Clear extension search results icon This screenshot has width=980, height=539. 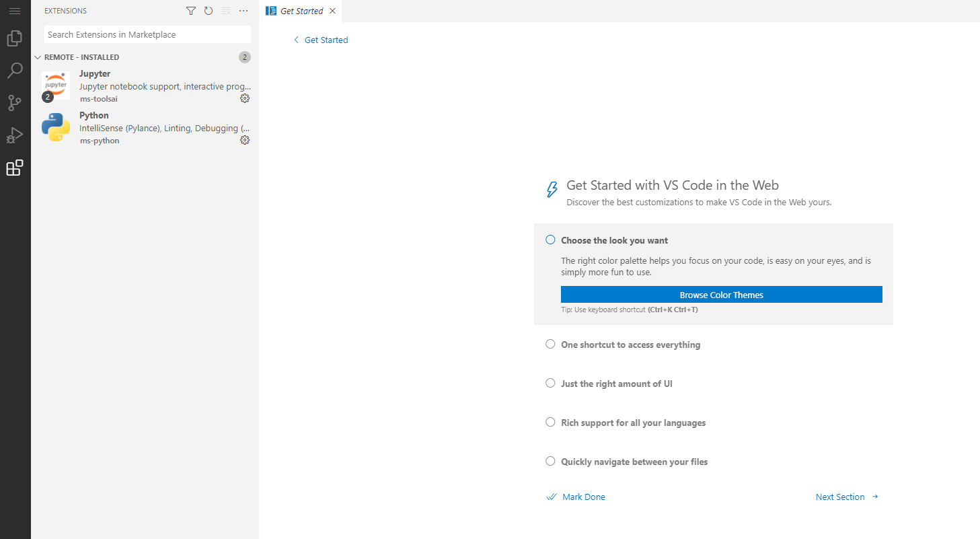[226, 11]
